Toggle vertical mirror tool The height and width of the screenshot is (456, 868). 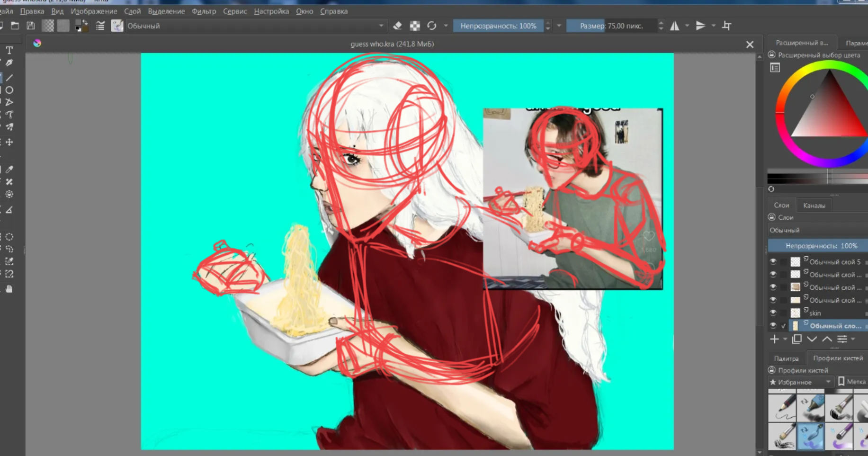pos(700,26)
